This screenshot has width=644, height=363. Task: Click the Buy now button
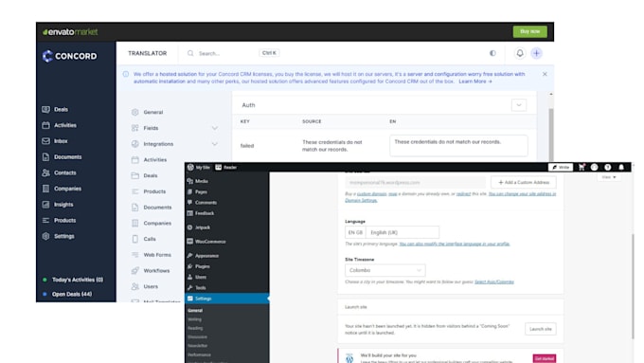529,31
